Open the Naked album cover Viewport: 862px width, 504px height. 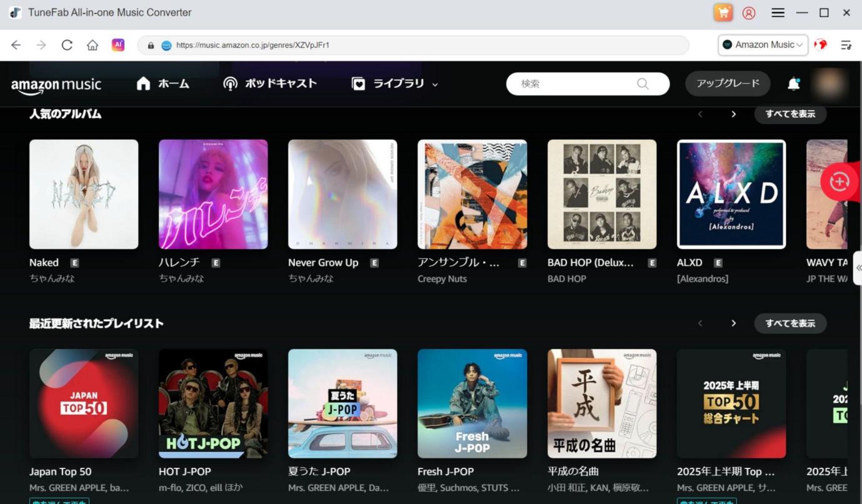(x=84, y=194)
